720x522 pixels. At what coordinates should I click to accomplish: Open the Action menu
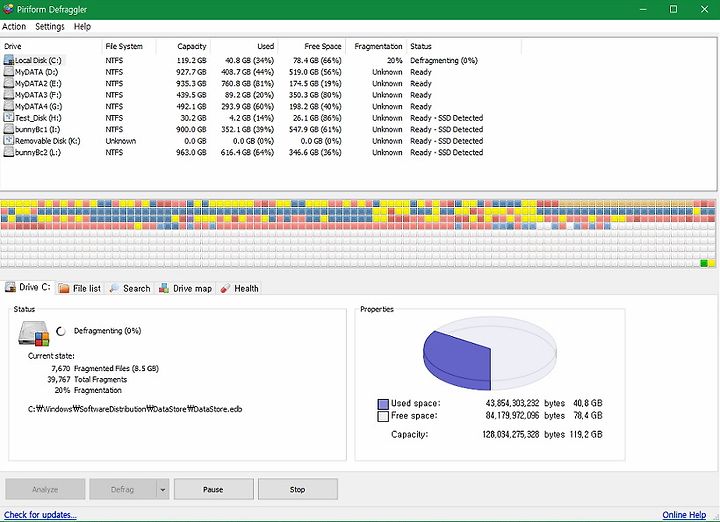pos(14,27)
